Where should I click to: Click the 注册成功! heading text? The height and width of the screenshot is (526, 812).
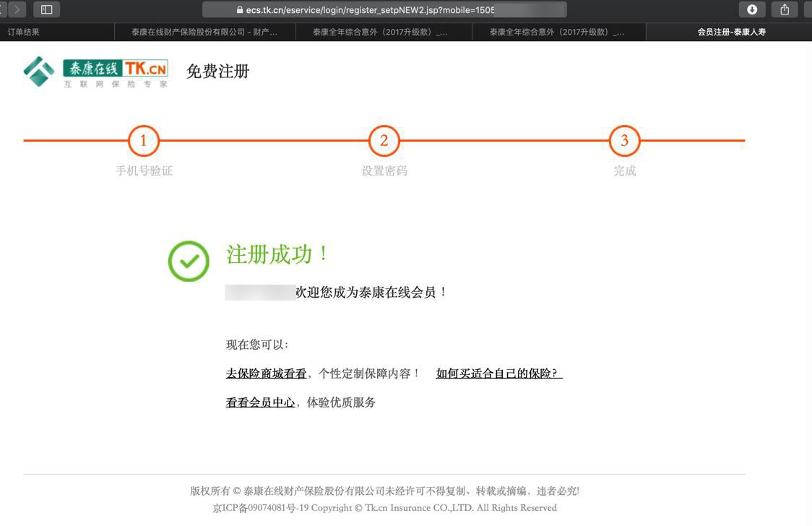277,254
